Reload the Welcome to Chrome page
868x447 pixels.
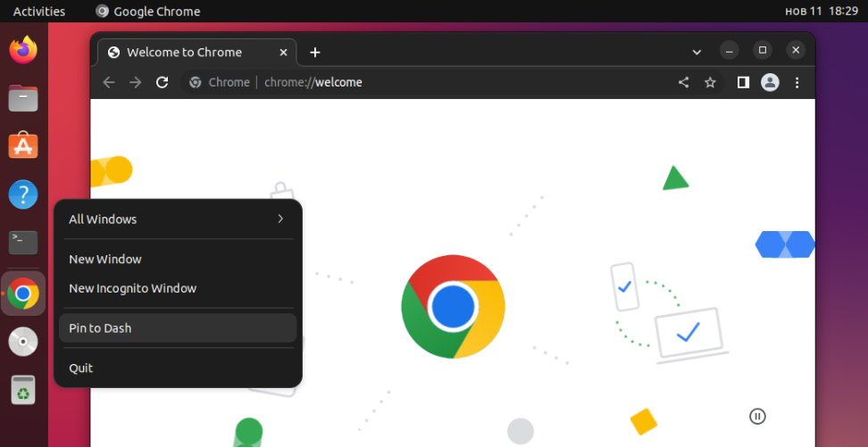(162, 82)
